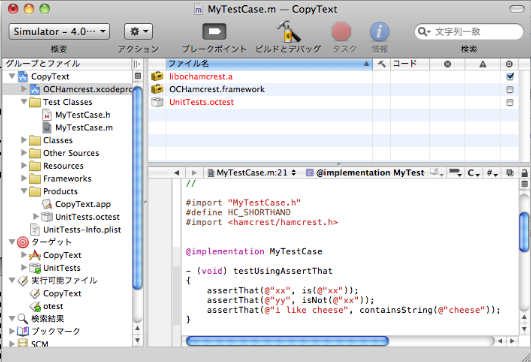531x362 pixels.
Task: Click the code column header
Action: coord(410,64)
